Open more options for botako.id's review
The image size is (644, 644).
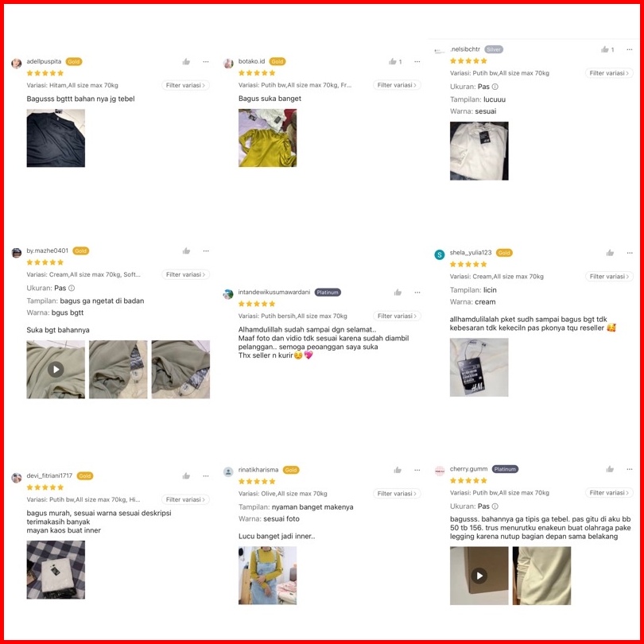click(x=417, y=61)
